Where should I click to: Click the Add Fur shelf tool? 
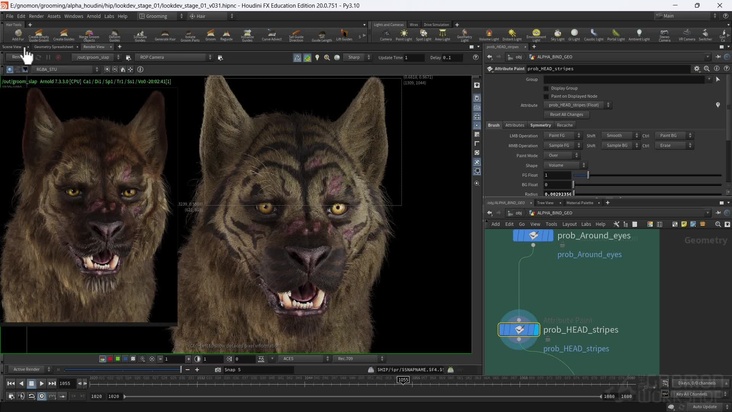[18, 35]
